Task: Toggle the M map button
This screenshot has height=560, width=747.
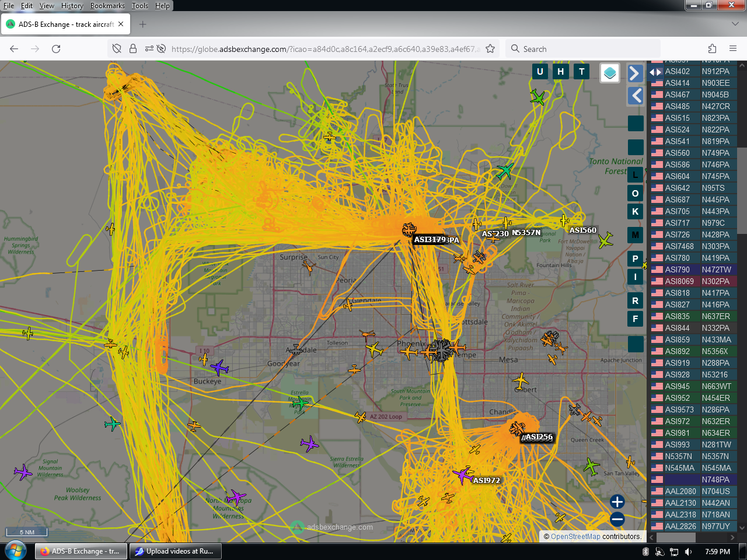Action: click(x=636, y=235)
